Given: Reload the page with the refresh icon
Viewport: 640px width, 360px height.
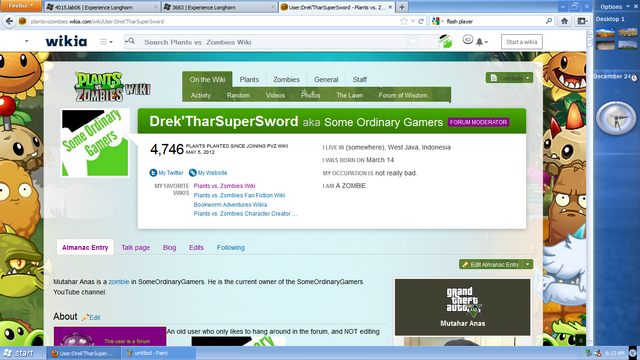Looking at the screenshot, I should click(x=421, y=21).
